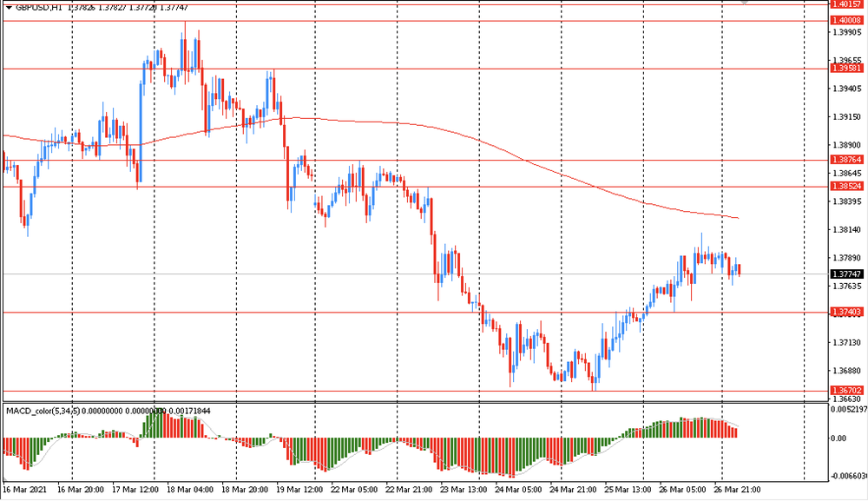Click the 24 Mar 05:00 time label
This screenshot has height=501, width=868.
[518, 490]
